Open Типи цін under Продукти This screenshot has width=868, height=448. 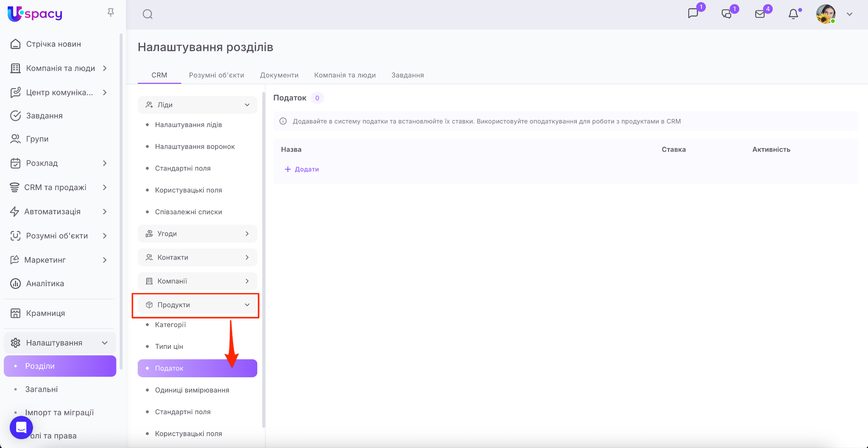point(169,346)
